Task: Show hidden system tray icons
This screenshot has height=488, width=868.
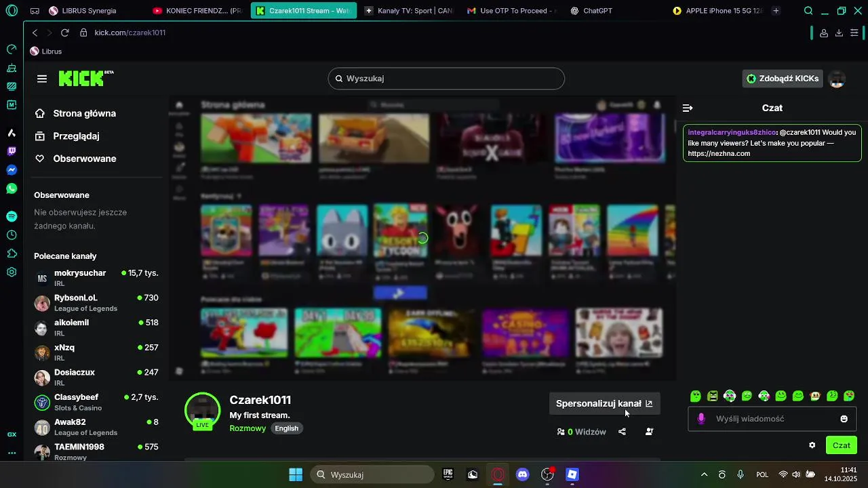Action: 704,474
